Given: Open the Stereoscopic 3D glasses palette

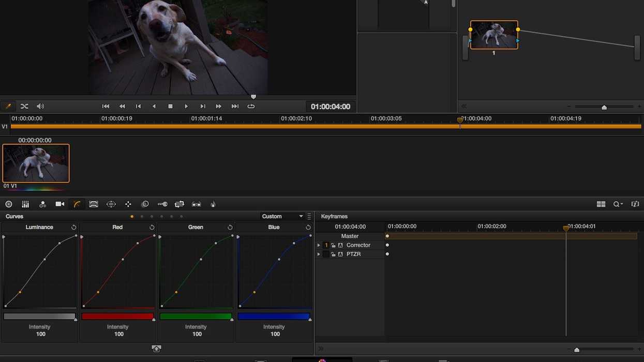Looking at the screenshot, I should pos(197,204).
